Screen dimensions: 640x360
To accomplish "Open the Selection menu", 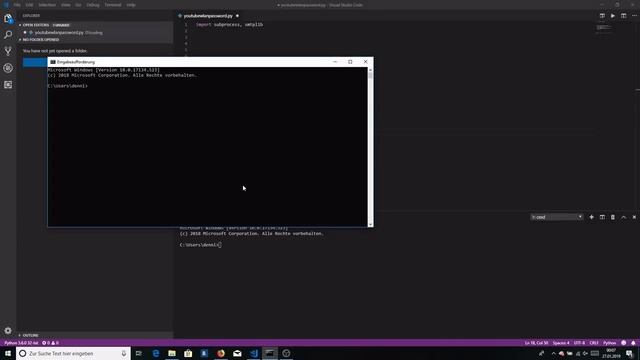I will [x=47, y=5].
